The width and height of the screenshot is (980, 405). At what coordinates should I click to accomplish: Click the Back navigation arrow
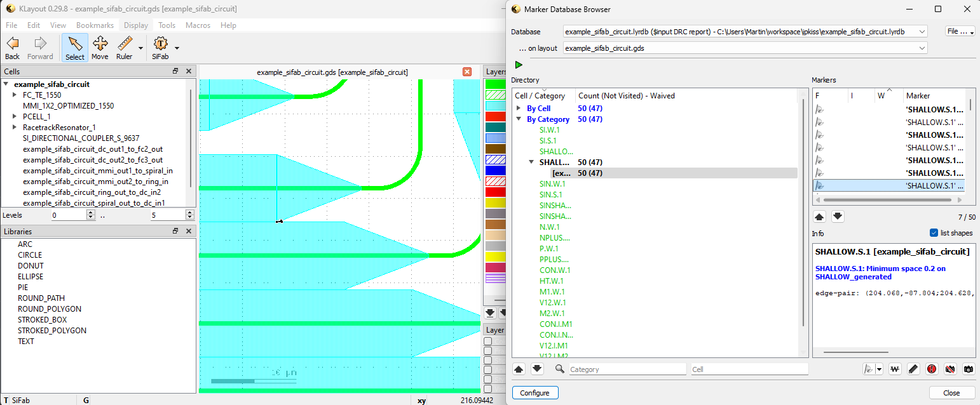click(x=12, y=48)
